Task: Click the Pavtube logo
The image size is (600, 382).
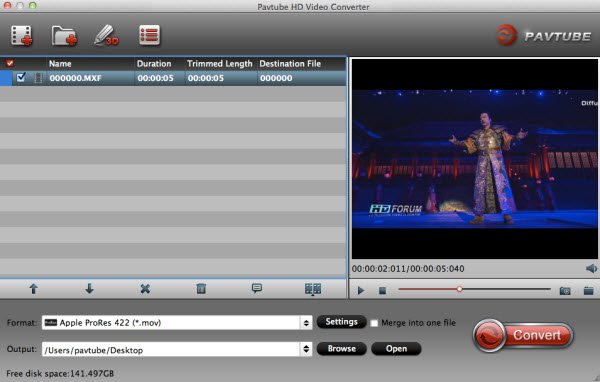Action: tap(543, 36)
